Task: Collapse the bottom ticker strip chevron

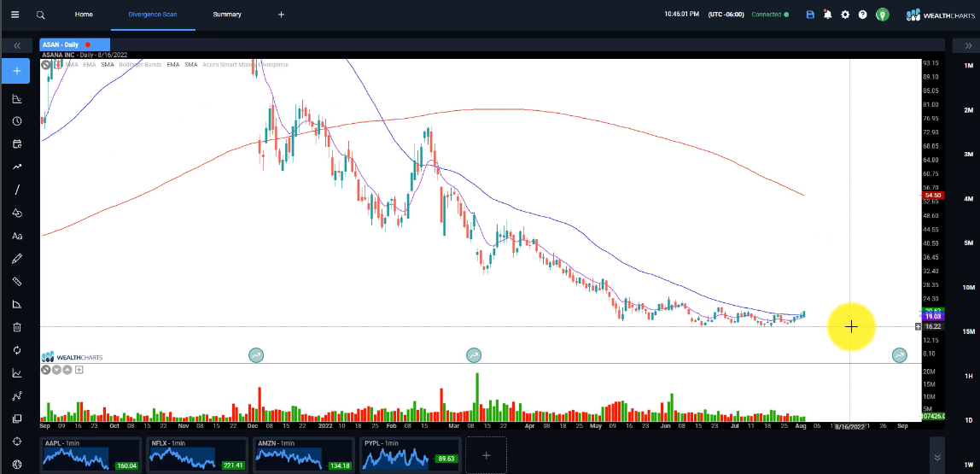Action: (937, 458)
